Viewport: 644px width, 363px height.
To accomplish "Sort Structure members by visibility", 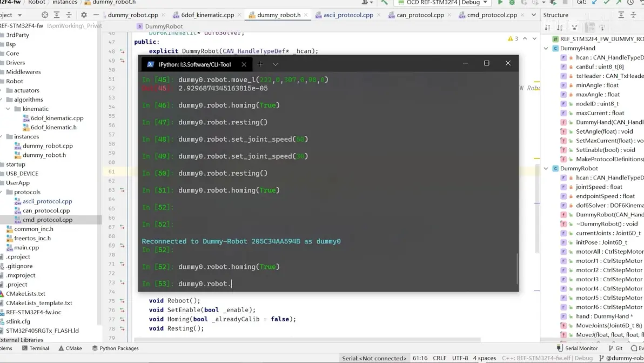I will tap(547, 28).
